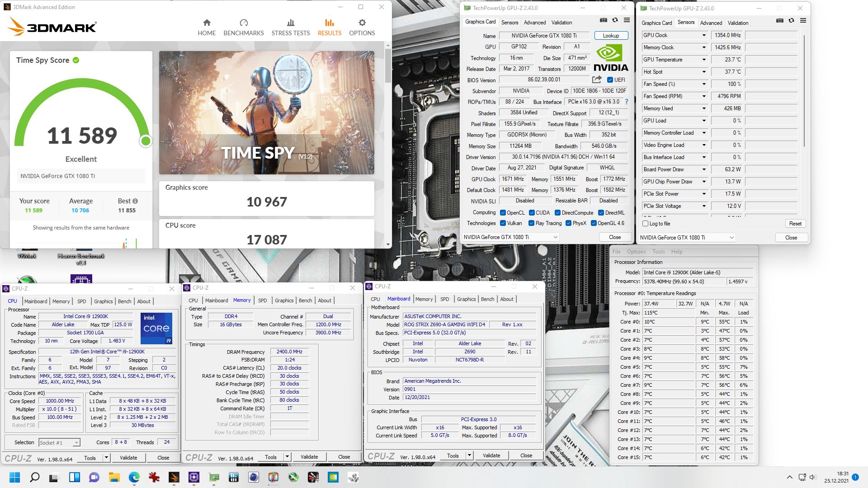The width and height of the screenshot is (868, 488).
Task: Toggle the DirectCompute checkbox
Action: pyautogui.click(x=557, y=213)
